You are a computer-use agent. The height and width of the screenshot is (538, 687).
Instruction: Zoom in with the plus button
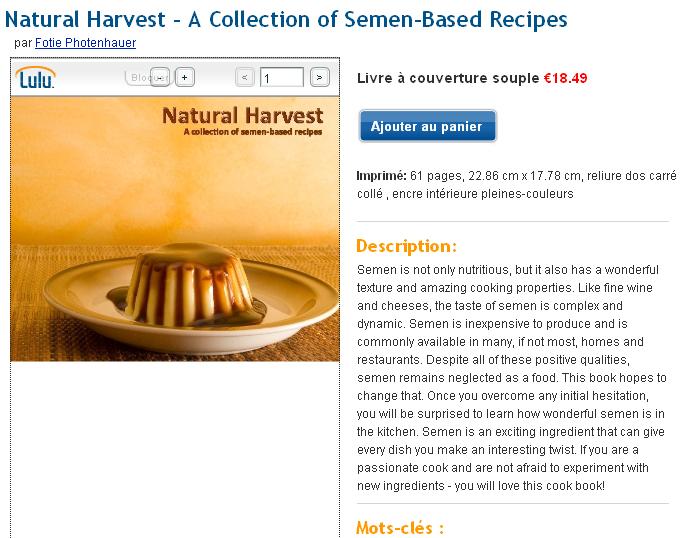click(x=185, y=77)
